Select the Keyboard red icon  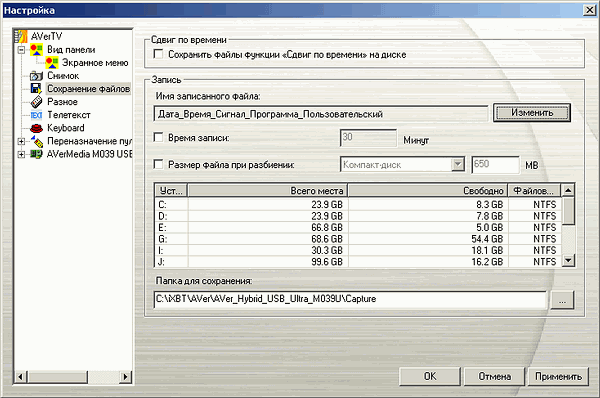point(36,128)
